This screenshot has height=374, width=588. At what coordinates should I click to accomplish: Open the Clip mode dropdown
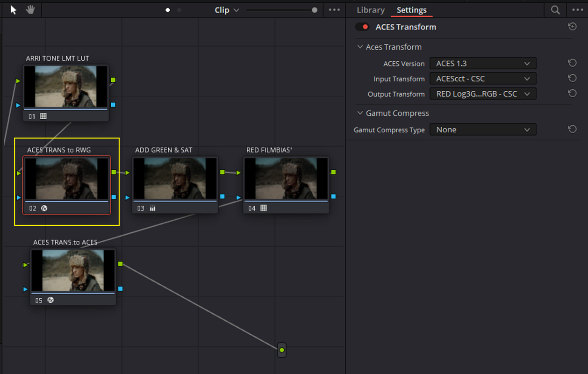[227, 10]
